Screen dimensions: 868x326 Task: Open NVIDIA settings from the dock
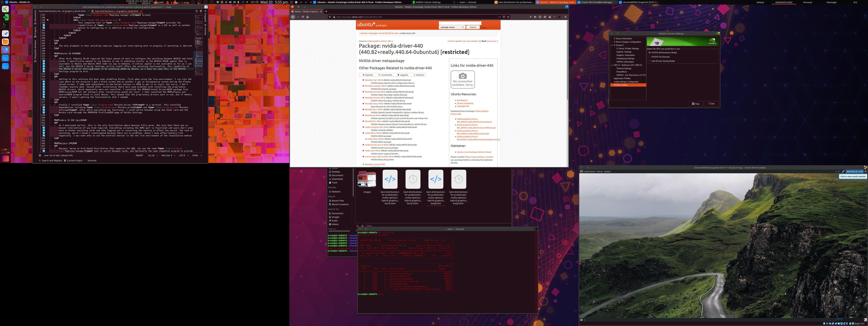[x=5, y=17]
